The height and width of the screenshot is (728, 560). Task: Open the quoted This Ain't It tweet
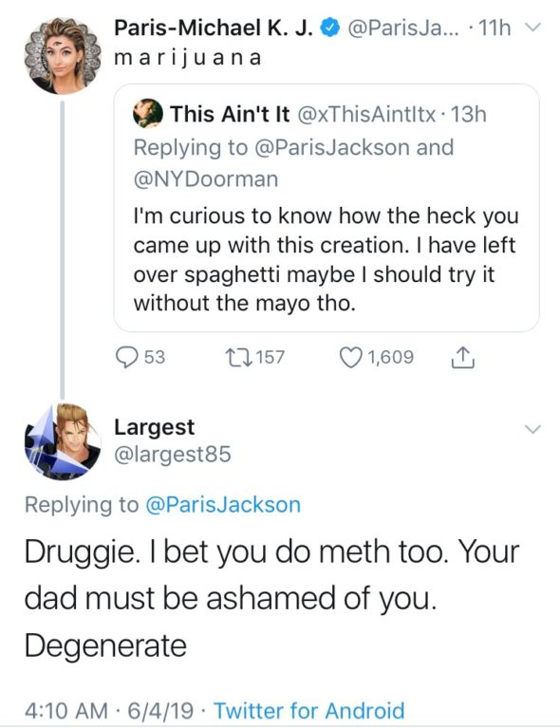(x=327, y=208)
